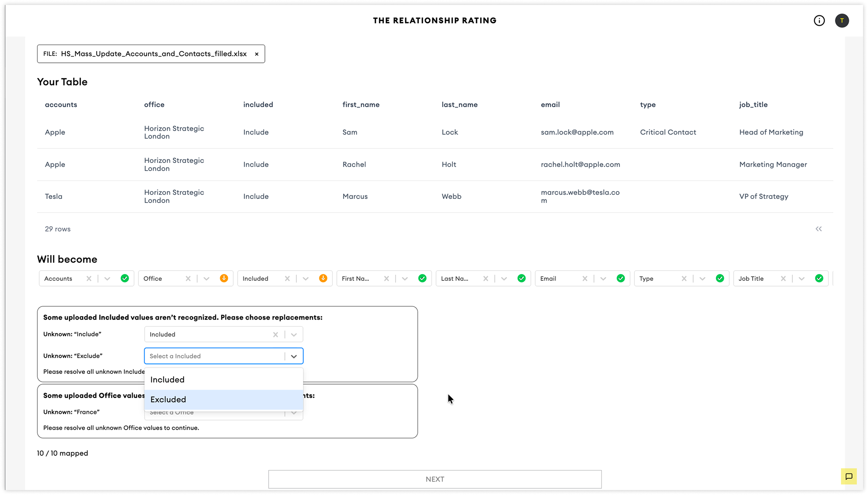
Task: Open the chat feedback widget
Action: coord(849,476)
